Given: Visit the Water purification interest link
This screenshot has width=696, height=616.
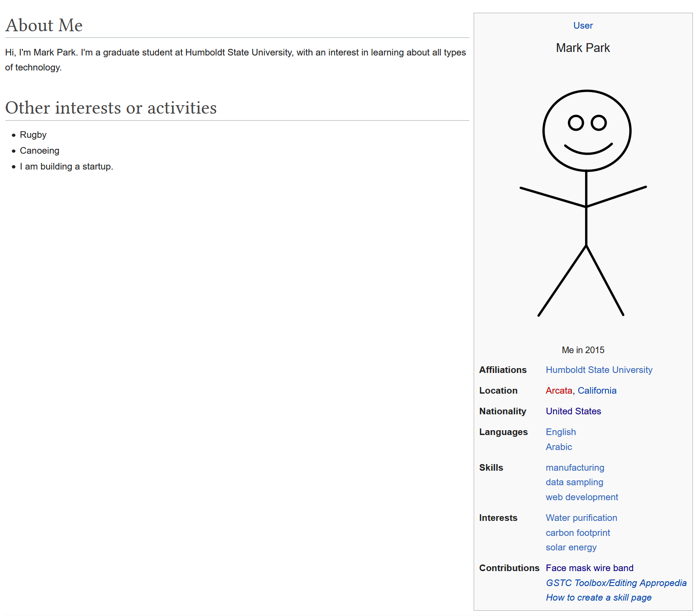Looking at the screenshot, I should click(581, 518).
